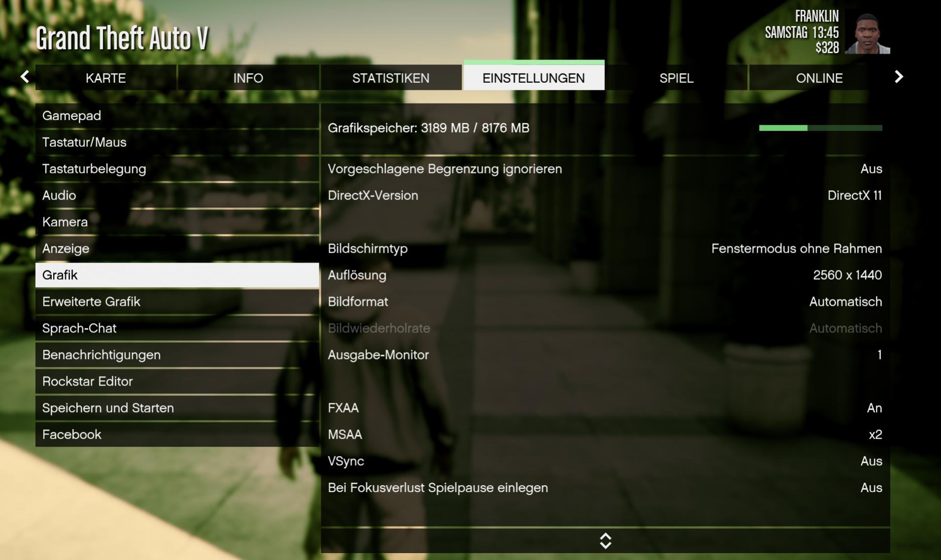Screen dimensions: 941x560
Task: Open the INFO tab
Action: coord(248,78)
